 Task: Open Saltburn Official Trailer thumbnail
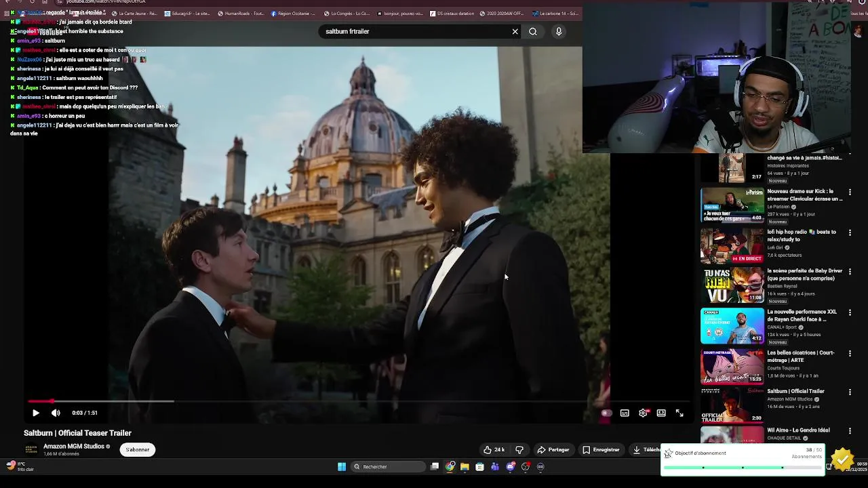[x=732, y=405]
